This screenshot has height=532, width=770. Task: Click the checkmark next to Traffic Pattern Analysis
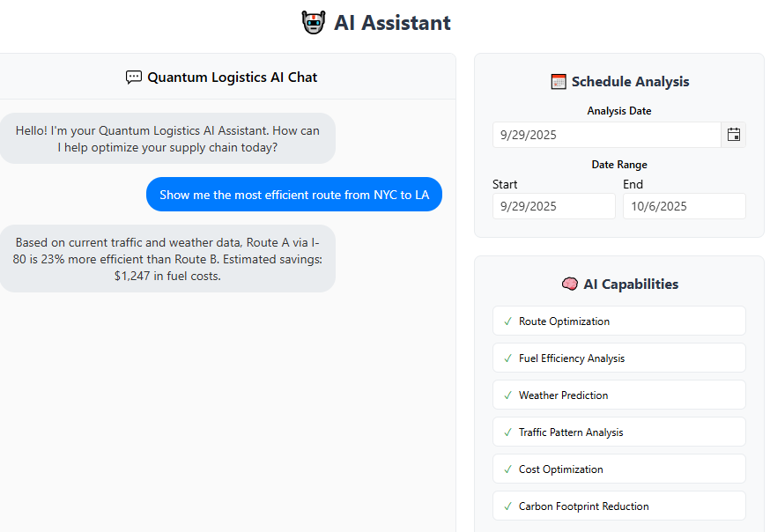point(507,432)
